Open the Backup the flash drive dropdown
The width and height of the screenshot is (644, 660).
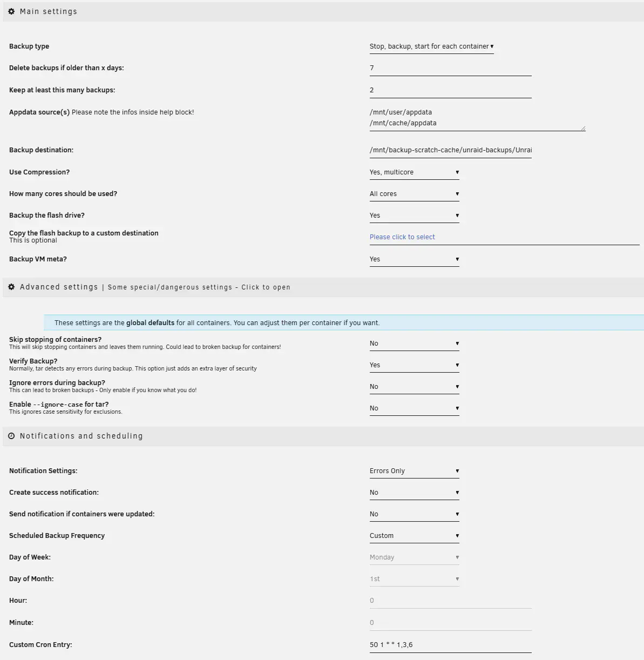click(413, 215)
